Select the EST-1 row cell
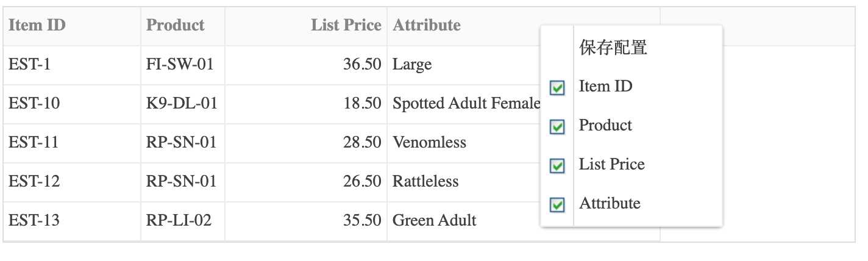This screenshot has width=868, height=261. point(72,65)
